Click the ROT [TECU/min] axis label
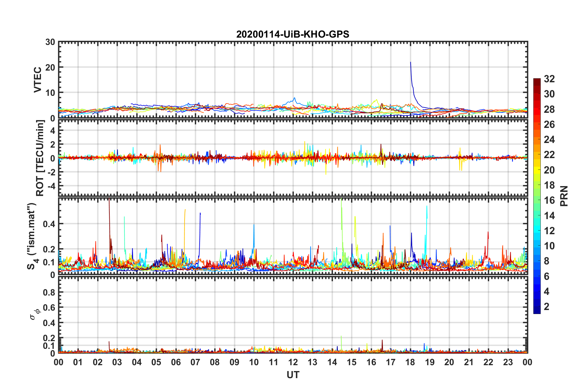 (40, 158)
